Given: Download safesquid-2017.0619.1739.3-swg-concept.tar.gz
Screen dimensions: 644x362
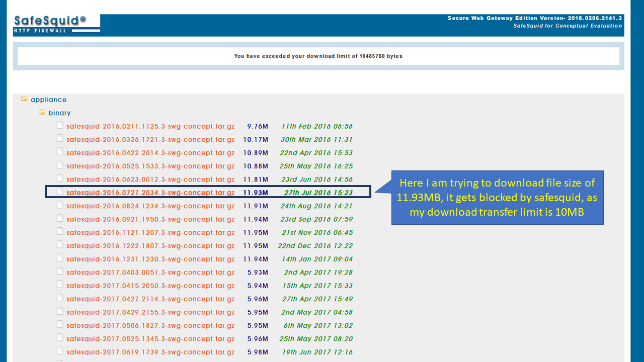Looking at the screenshot, I should tap(150, 352).
